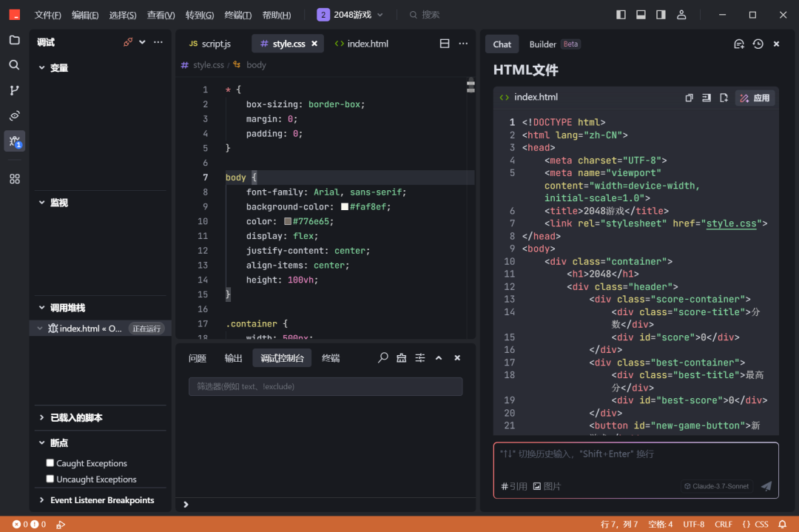This screenshot has height=532, width=799.
Task: Close the bottom panel
Action: tap(457, 358)
